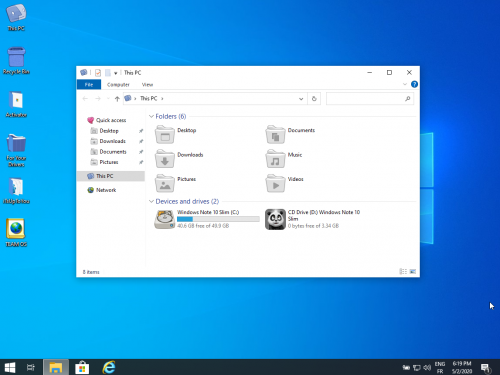
Task: Select the Documents folder in the main pane
Action: 290,134
